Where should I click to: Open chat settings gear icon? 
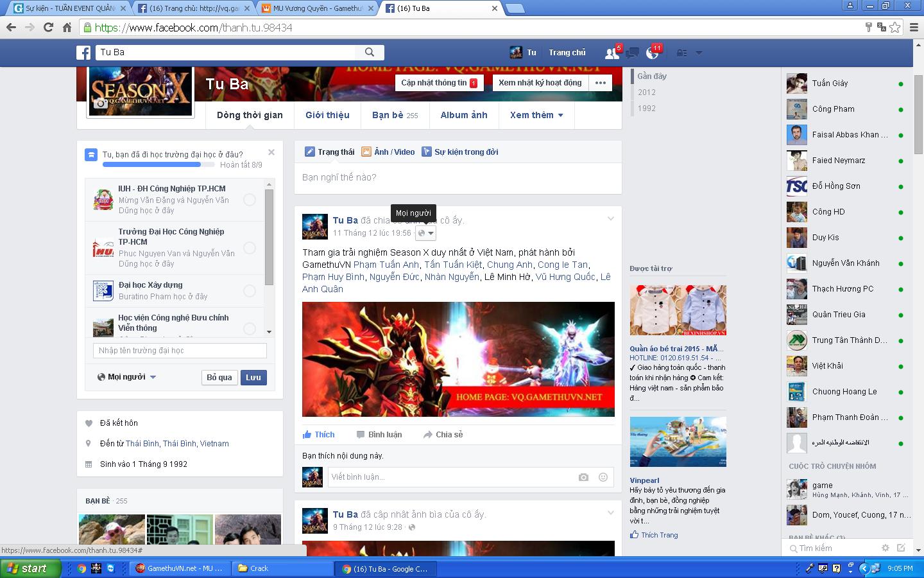click(886, 548)
